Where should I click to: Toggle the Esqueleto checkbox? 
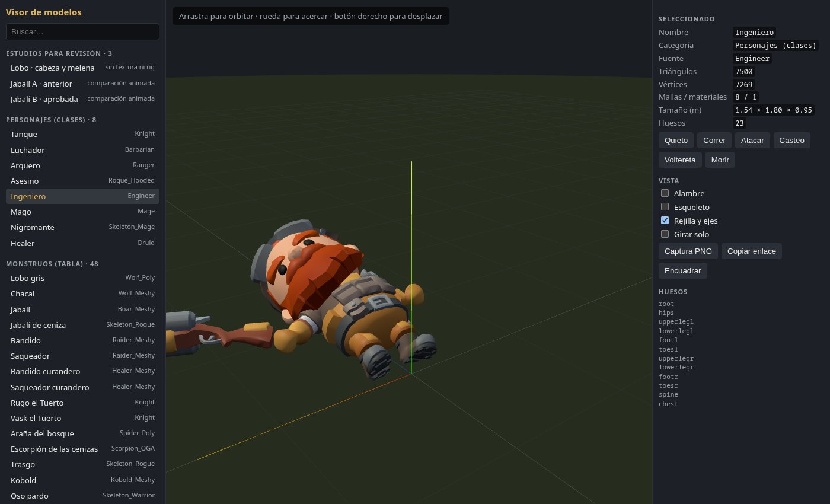(x=665, y=207)
